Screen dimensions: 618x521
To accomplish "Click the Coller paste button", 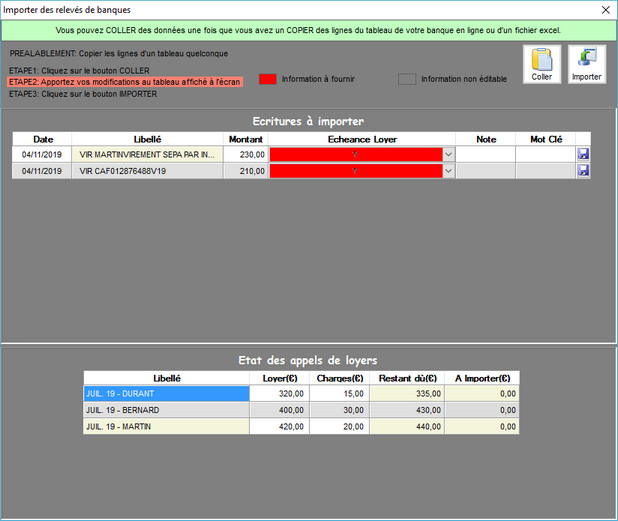I will tap(542, 64).
